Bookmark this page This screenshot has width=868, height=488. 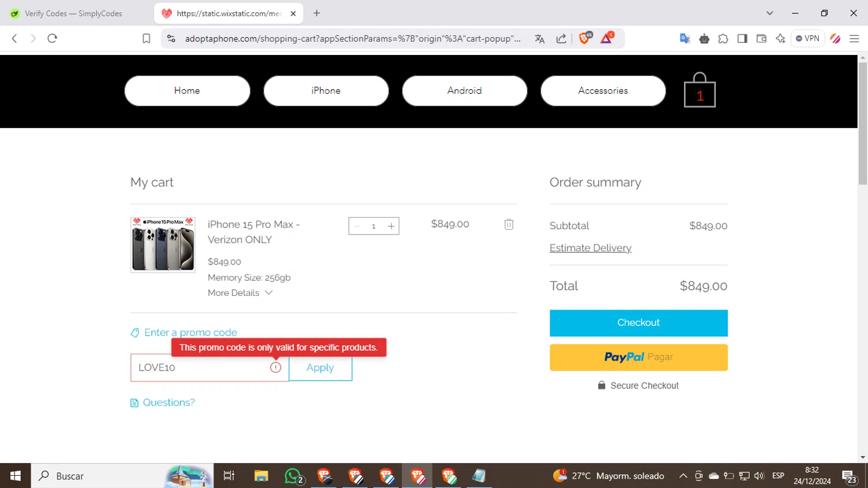(x=146, y=38)
